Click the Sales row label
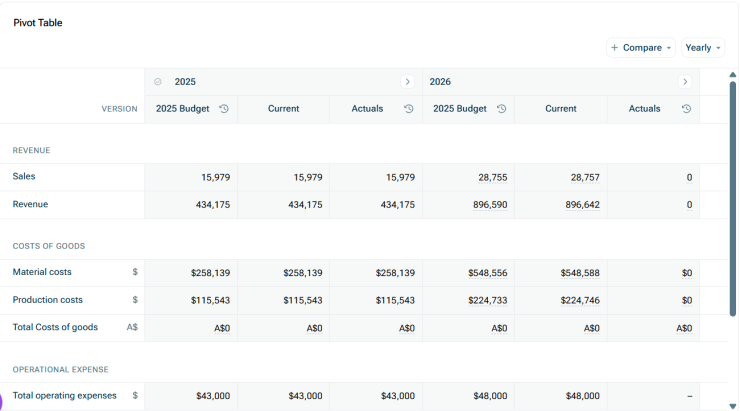Screen dimensions: 740x411 [x=24, y=176]
